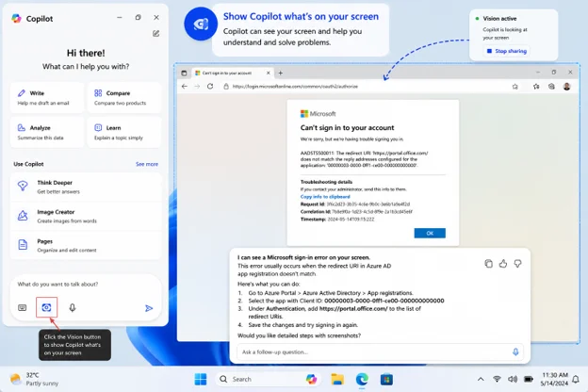Go back in the Edge browser
Viewport: 588px width, 392px height.
pos(184,87)
